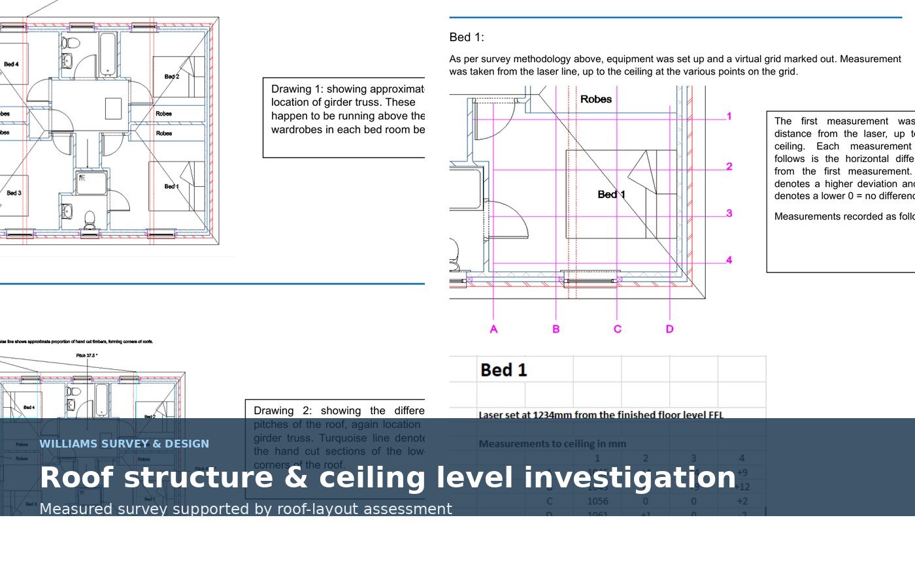
Task: Click the "Drawing 2" caption box
Action: 335,449
